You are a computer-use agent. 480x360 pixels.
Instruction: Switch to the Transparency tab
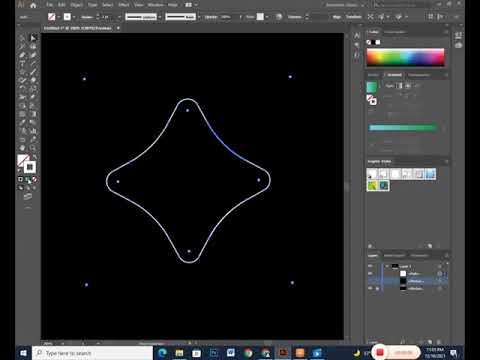[x=419, y=75]
